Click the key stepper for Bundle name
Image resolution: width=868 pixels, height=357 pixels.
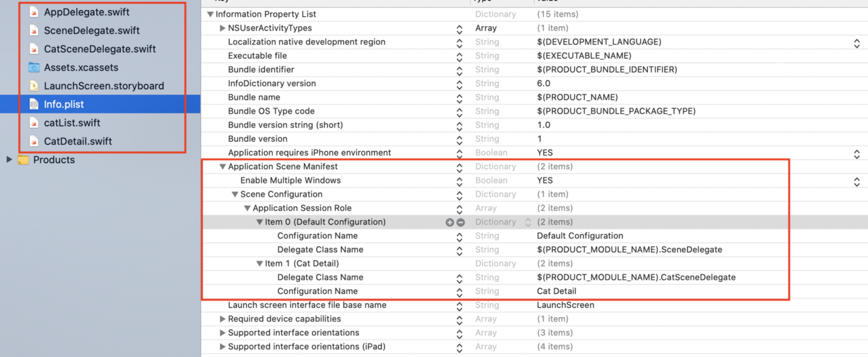click(459, 98)
